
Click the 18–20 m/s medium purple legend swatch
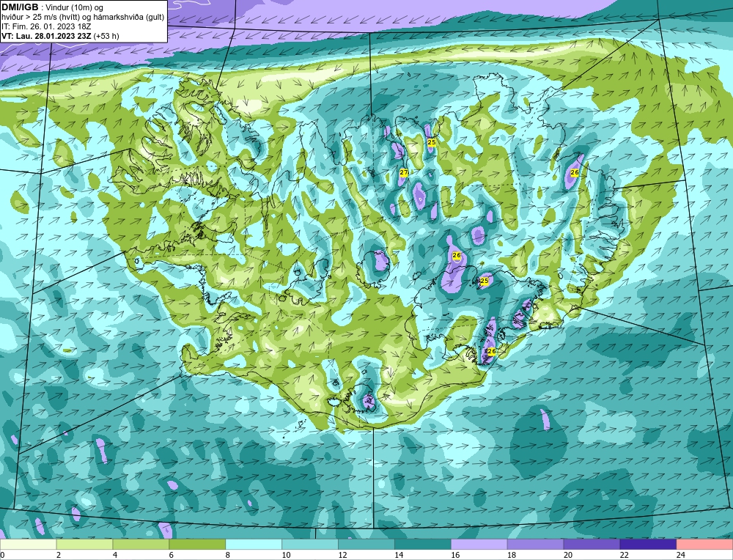[535, 545]
